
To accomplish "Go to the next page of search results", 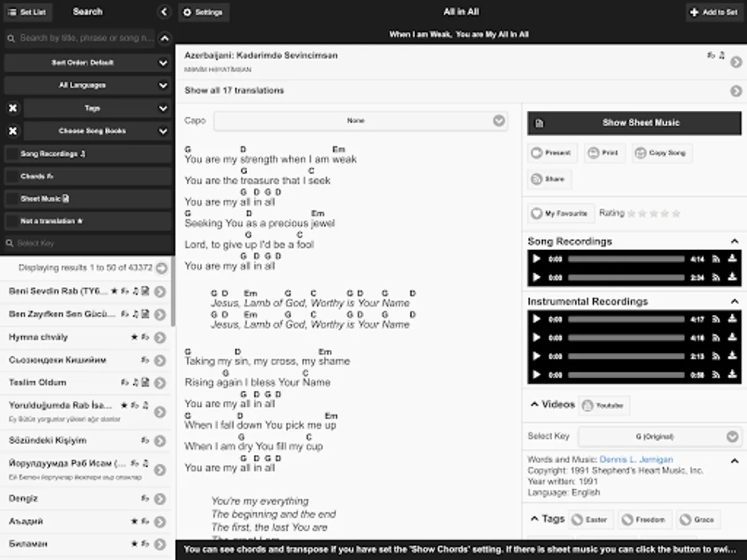I will pos(161,268).
